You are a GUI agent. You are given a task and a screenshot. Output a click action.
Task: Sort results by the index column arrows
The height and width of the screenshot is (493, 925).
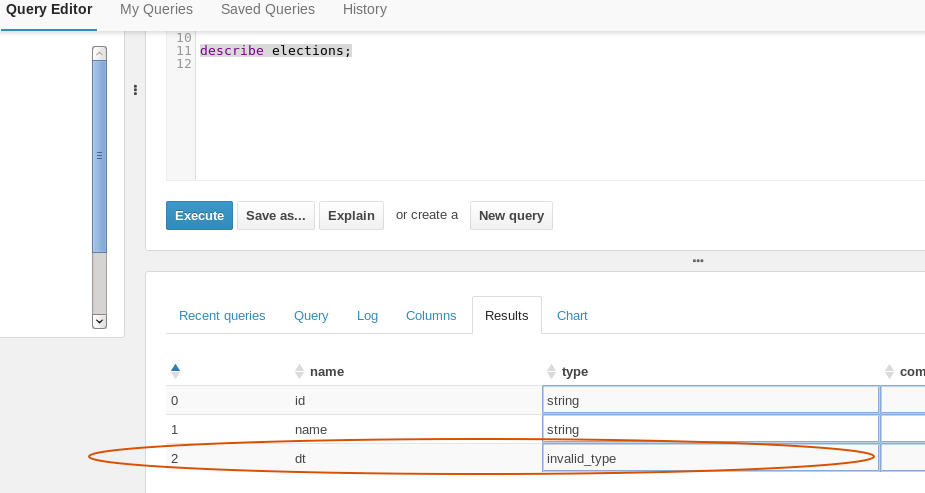(x=175, y=371)
